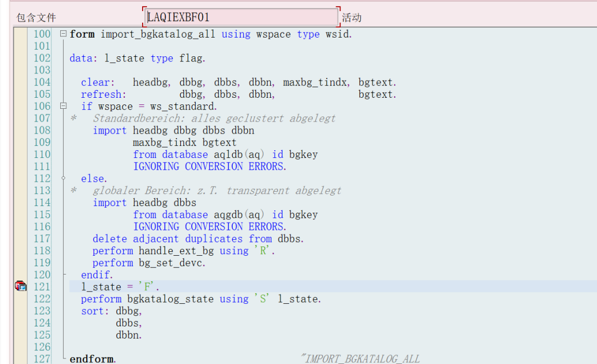The width and height of the screenshot is (597, 364).
Task: Click the else fold marker at line 112
Action: (x=63, y=178)
